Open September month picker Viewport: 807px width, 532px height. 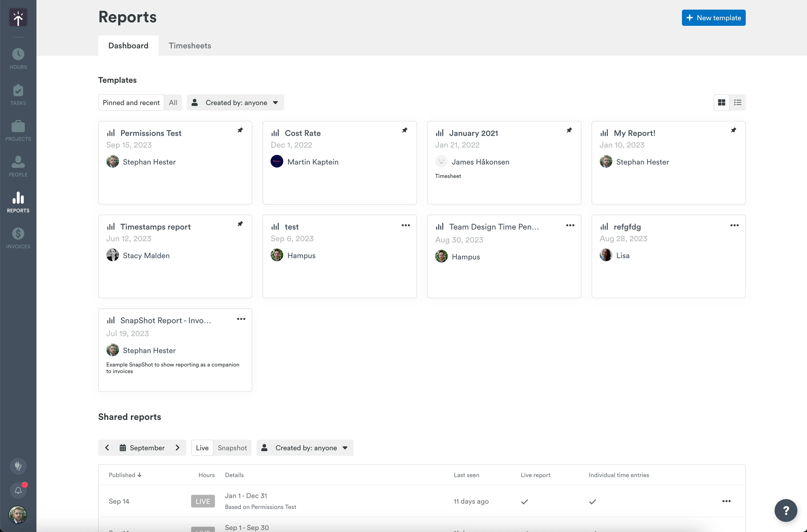pyautogui.click(x=142, y=447)
